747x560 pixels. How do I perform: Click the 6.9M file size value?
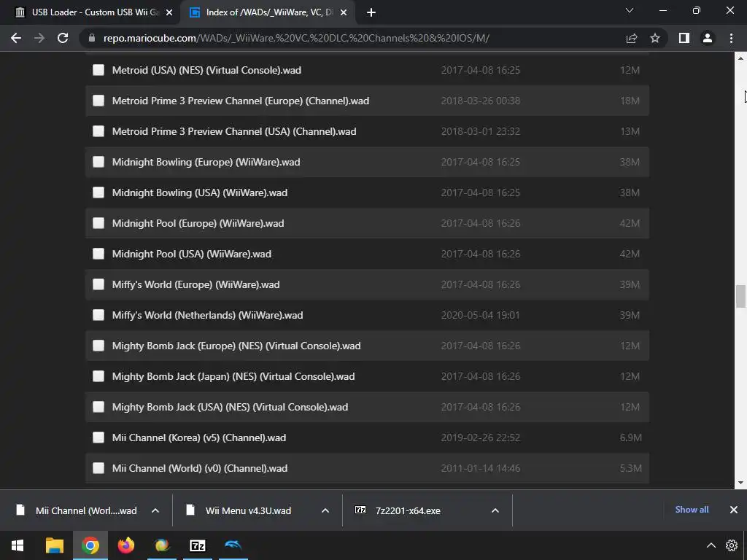coord(630,437)
